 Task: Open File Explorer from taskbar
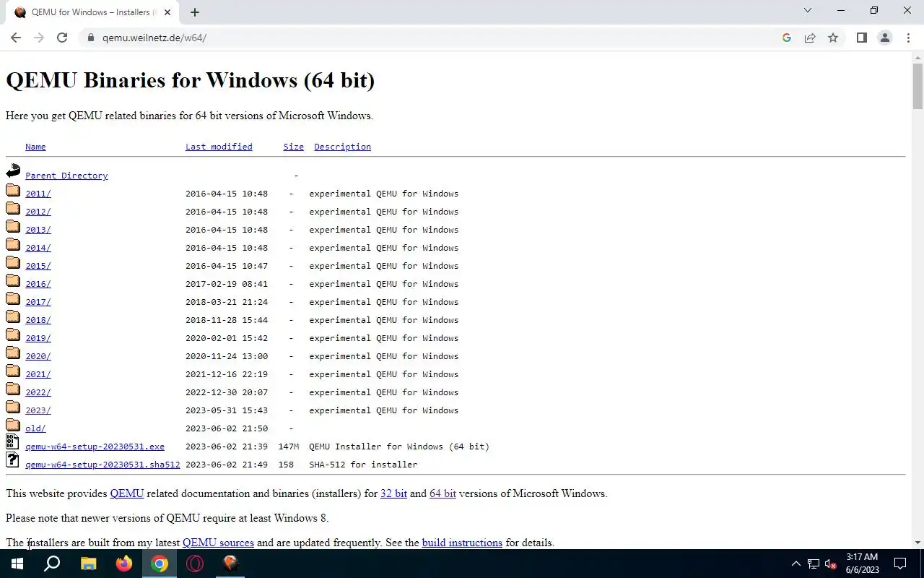88,564
